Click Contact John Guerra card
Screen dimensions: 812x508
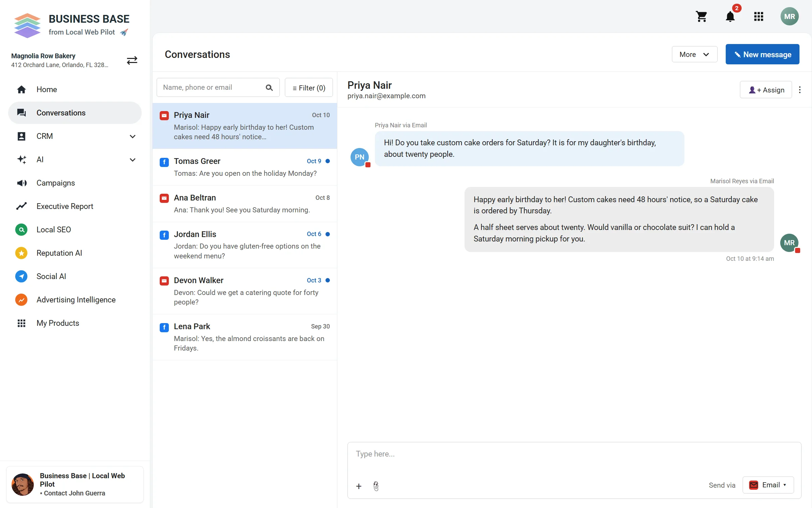click(x=75, y=484)
